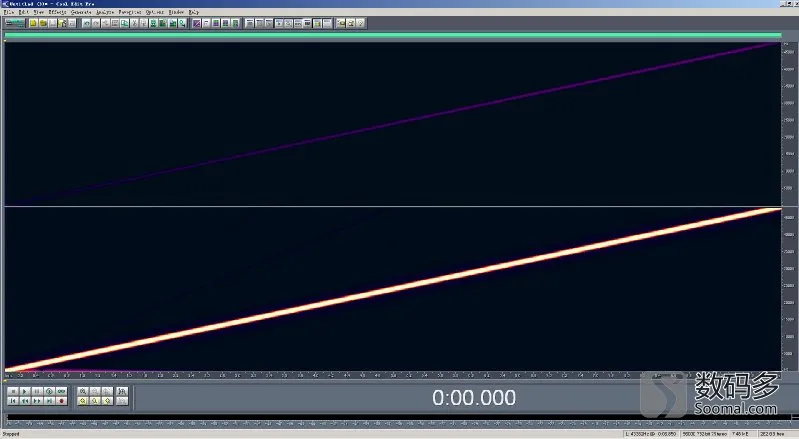Click the 0:00.000 time display
Screen dimensions: 799x439
pos(474,398)
